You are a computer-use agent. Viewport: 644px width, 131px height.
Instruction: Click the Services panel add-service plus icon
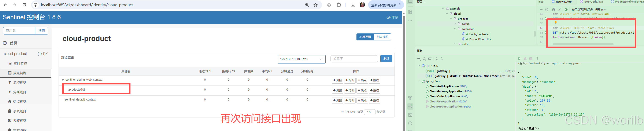(x=419, y=59)
